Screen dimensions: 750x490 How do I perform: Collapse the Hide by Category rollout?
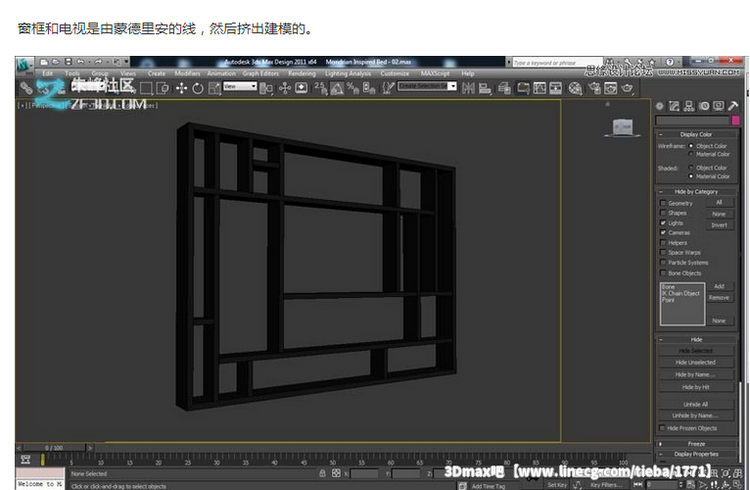point(696,191)
